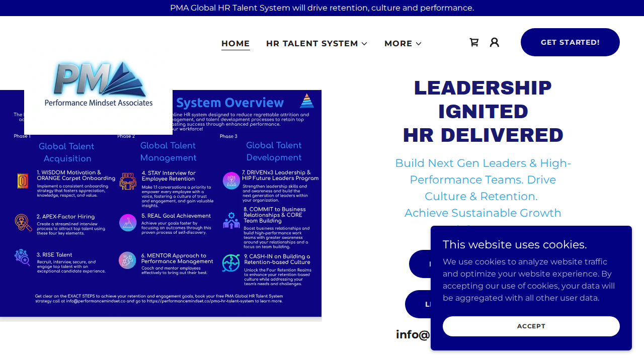Go to the Home page
Screen dimensions: 644x362
(235, 43)
